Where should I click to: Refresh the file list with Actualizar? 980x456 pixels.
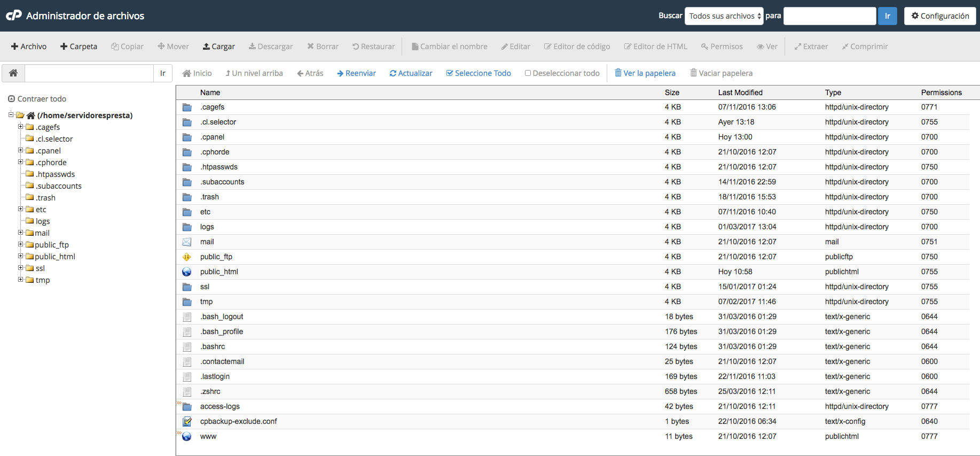[x=411, y=73]
